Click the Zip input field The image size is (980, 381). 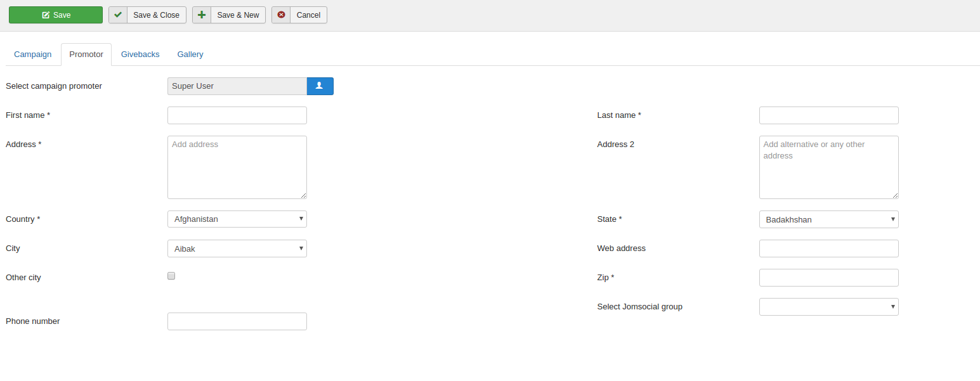tap(828, 278)
